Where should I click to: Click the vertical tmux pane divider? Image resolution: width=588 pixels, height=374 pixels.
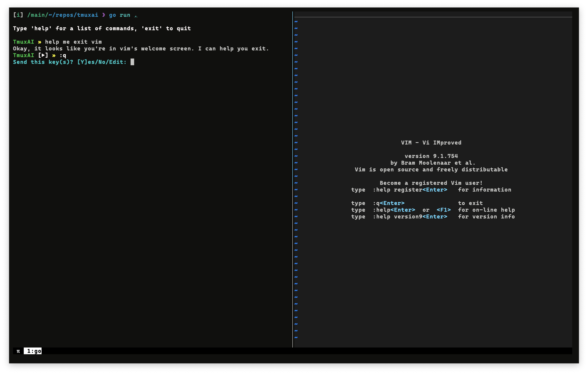pos(293,179)
